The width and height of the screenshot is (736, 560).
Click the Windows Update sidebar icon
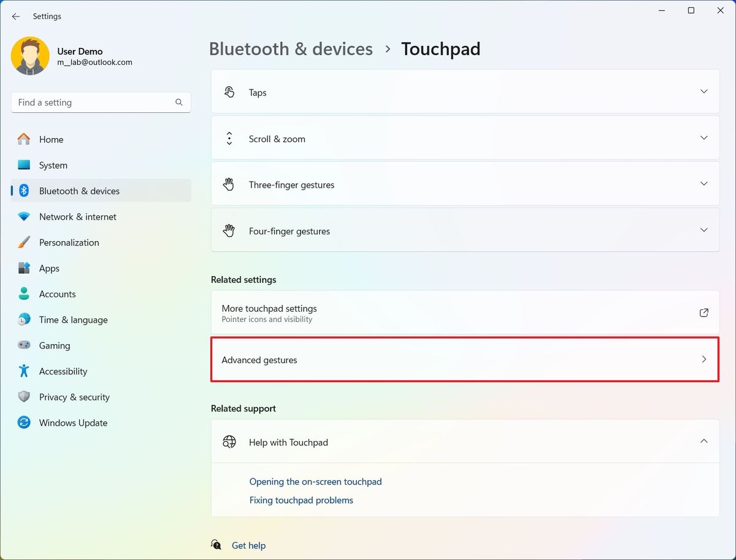pos(23,423)
